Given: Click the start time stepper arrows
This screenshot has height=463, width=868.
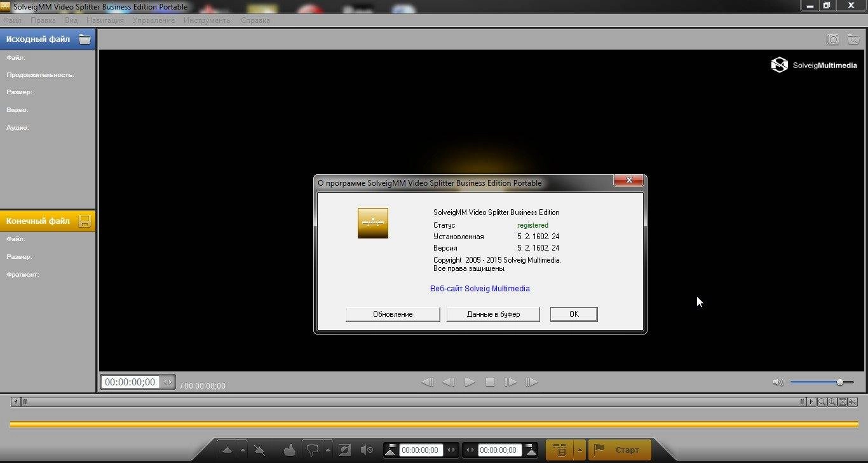Looking at the screenshot, I should [x=451, y=450].
